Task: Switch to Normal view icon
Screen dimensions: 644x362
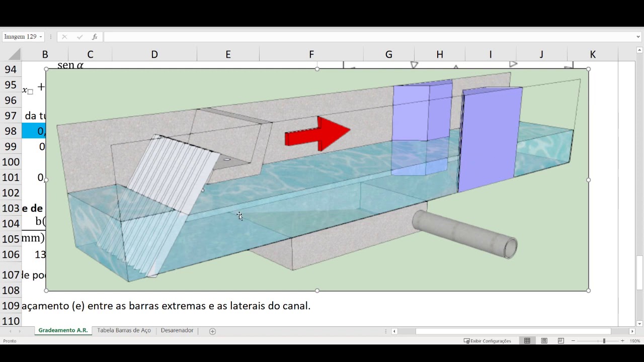Action: [527, 341]
